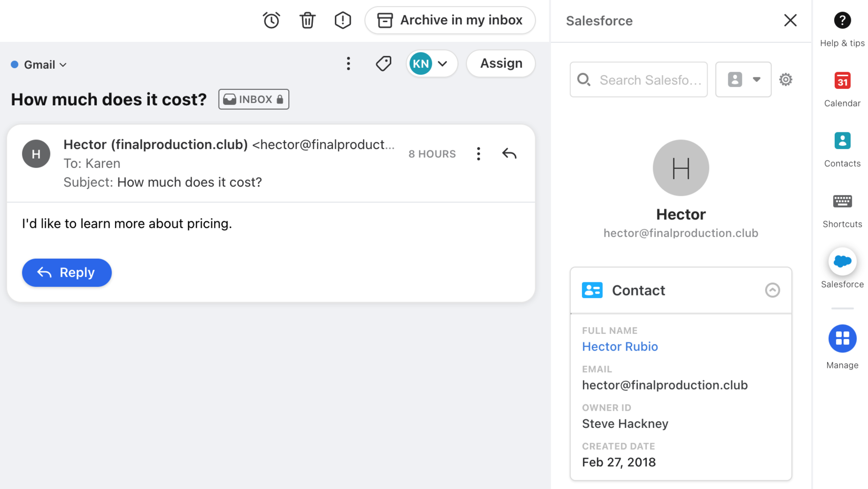Screen dimensions: 868x489
Task: Open the KN assignee dropdown
Action: (x=431, y=64)
